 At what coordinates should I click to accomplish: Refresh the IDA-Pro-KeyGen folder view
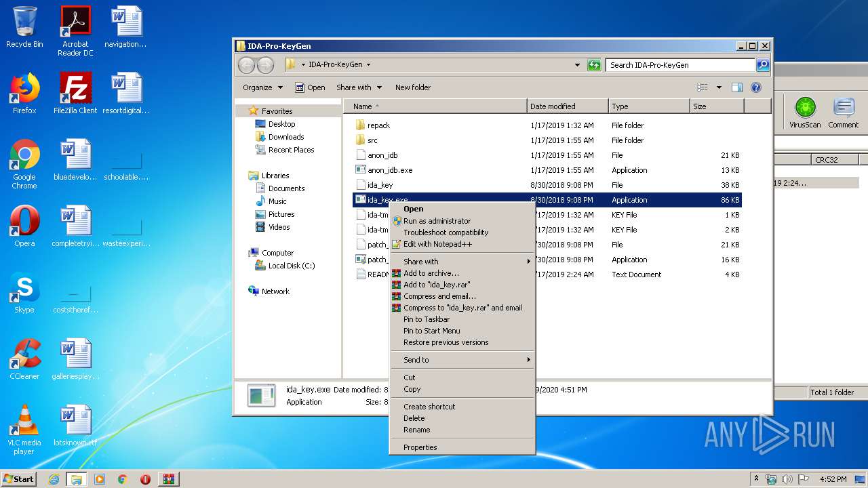click(594, 65)
